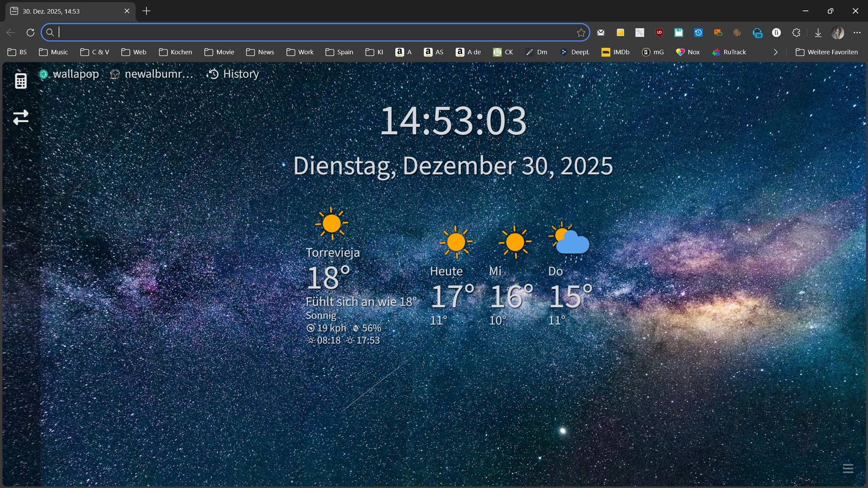Click the cookie extension icon
Viewport: 868px width, 488px height.
point(737,33)
